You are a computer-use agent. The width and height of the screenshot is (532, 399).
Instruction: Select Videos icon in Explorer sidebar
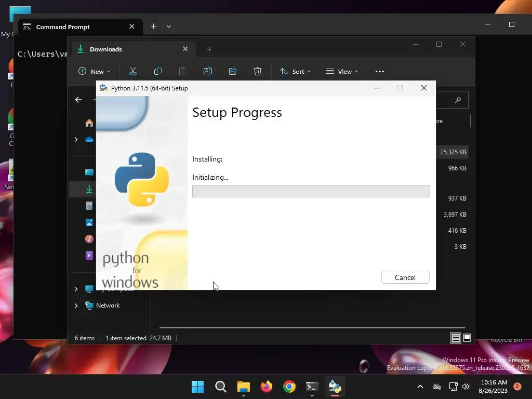[89, 256]
